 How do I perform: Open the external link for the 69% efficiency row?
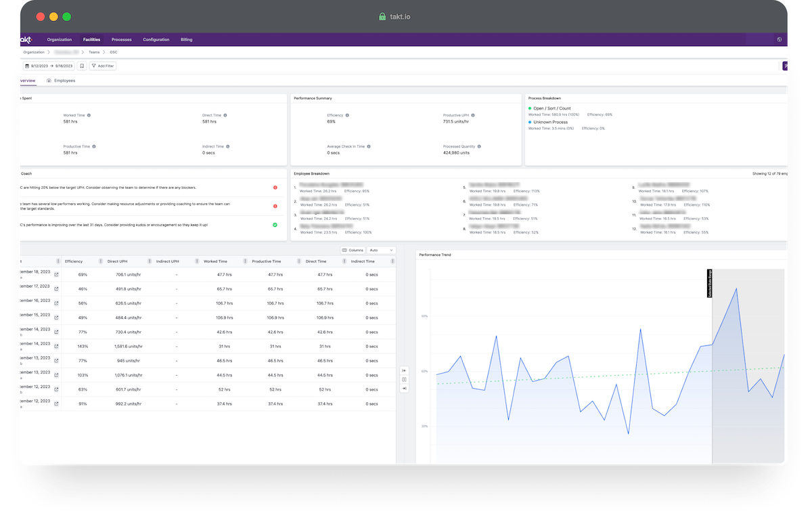(57, 275)
